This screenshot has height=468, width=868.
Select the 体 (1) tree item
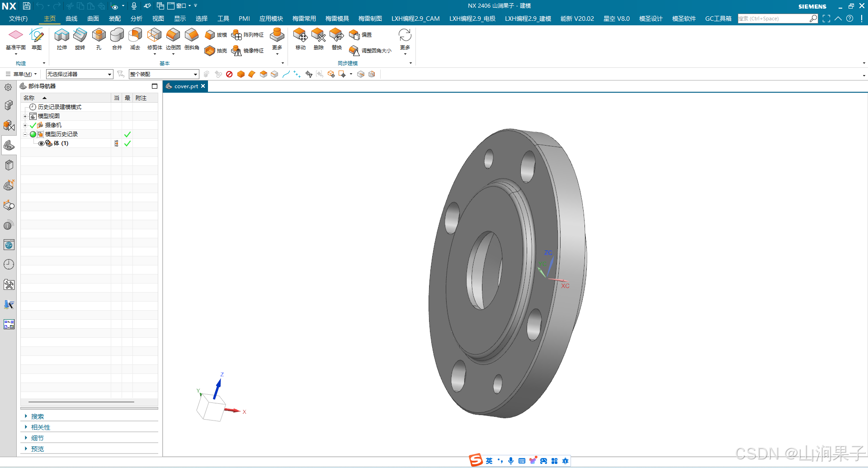pyautogui.click(x=61, y=143)
